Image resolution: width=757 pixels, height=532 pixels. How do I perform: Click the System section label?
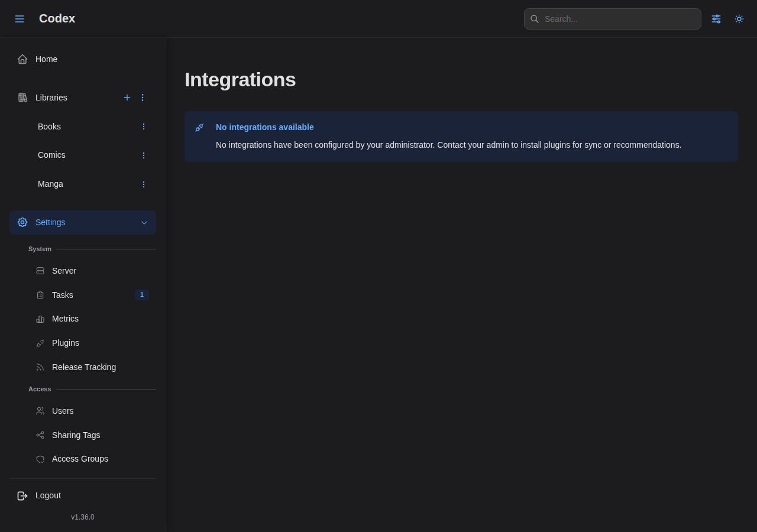(40, 249)
